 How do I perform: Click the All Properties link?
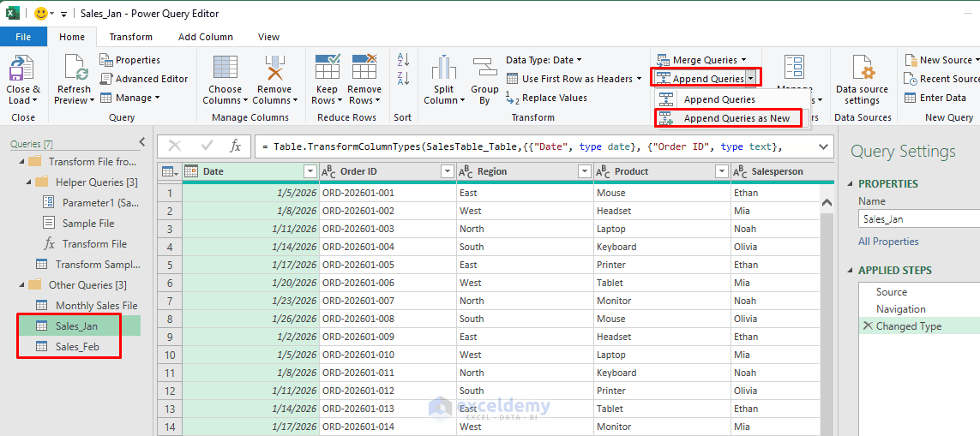tap(888, 241)
